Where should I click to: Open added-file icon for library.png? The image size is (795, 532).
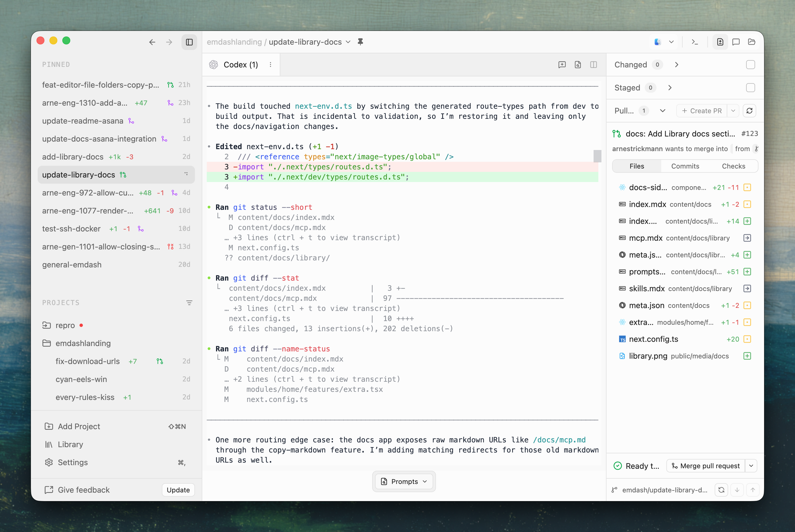point(747,356)
